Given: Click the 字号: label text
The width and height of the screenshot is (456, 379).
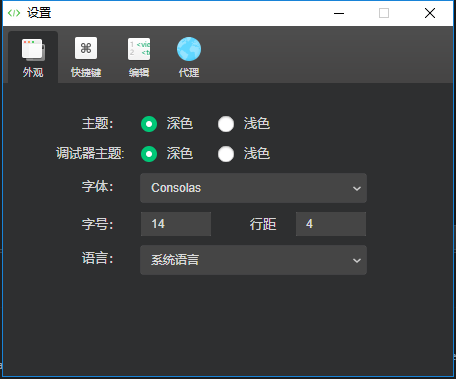Looking at the screenshot, I should click(x=98, y=224).
